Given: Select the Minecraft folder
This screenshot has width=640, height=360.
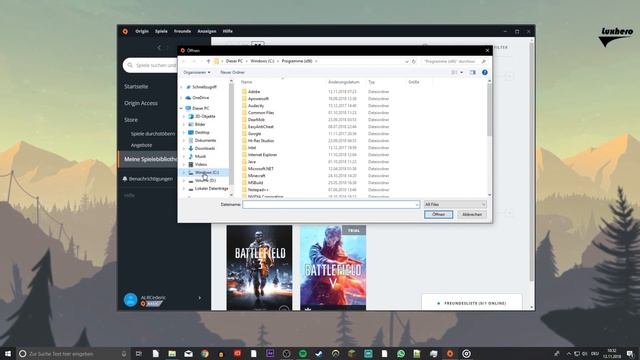Looking at the screenshot, I should [x=256, y=176].
